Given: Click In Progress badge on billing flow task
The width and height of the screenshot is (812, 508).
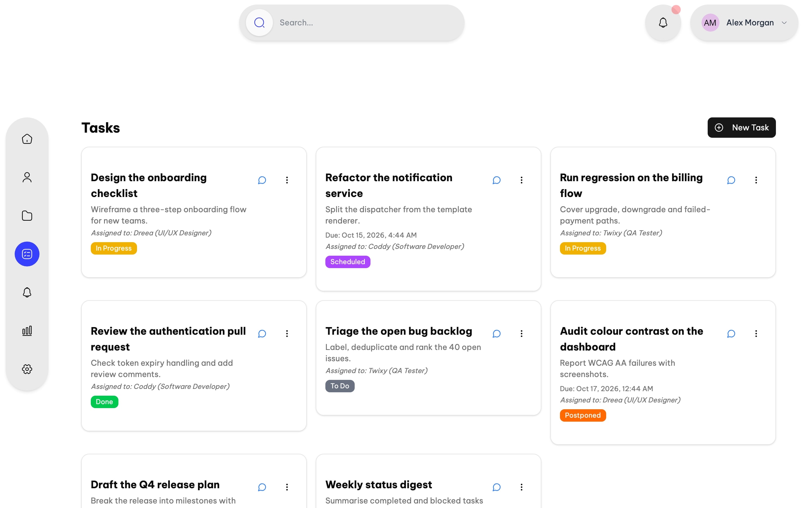Looking at the screenshot, I should (583, 248).
